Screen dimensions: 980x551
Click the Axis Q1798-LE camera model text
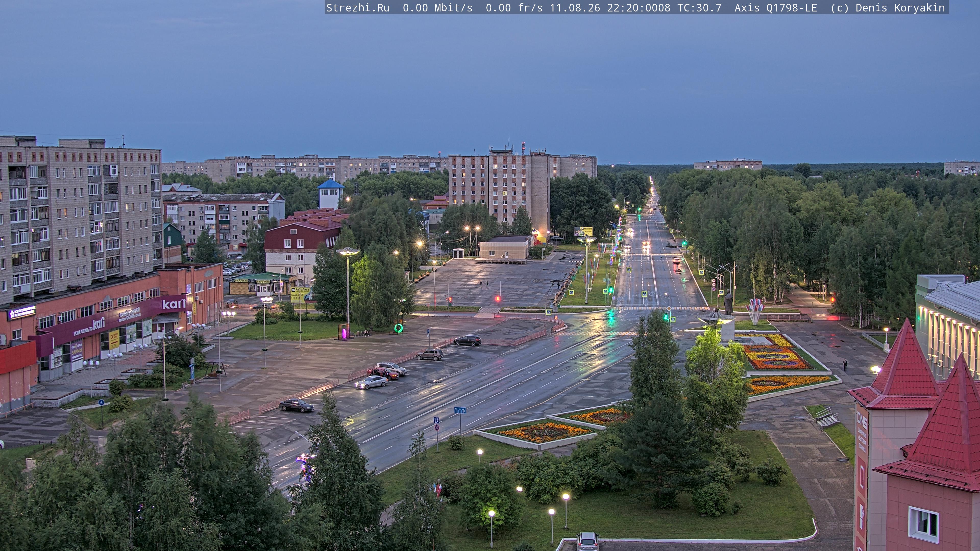pyautogui.click(x=776, y=8)
